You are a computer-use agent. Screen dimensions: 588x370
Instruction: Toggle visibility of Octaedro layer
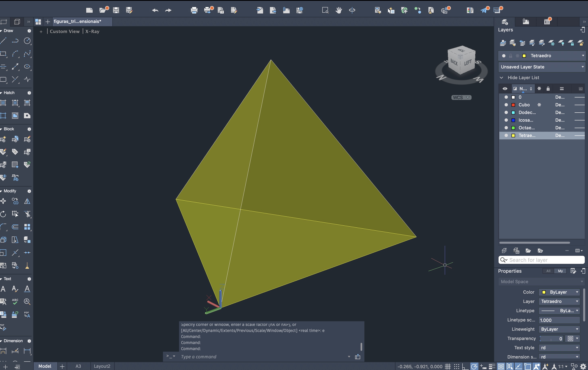(x=506, y=128)
